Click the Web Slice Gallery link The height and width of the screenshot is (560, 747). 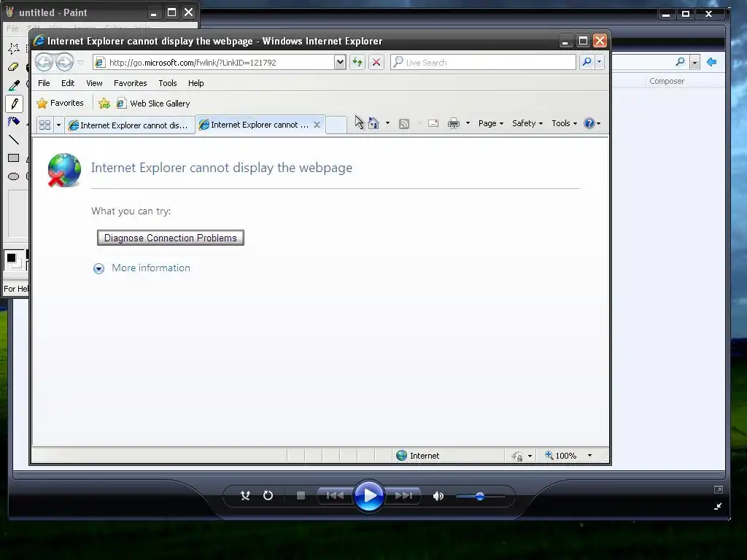153,104
